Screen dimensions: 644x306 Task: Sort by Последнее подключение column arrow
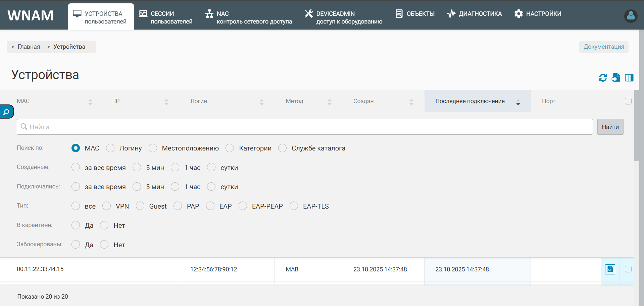point(518,102)
